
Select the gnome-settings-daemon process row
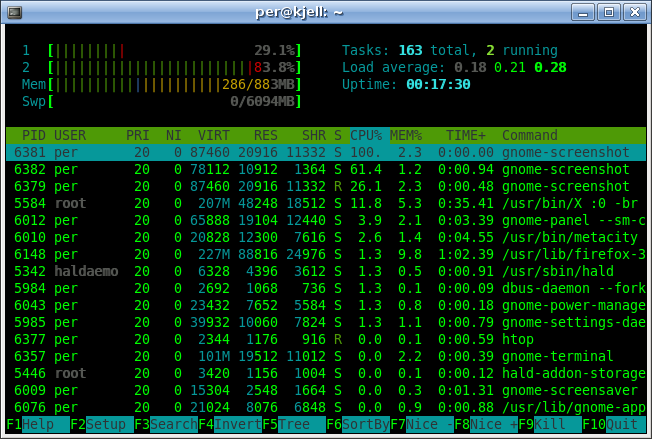326,323
